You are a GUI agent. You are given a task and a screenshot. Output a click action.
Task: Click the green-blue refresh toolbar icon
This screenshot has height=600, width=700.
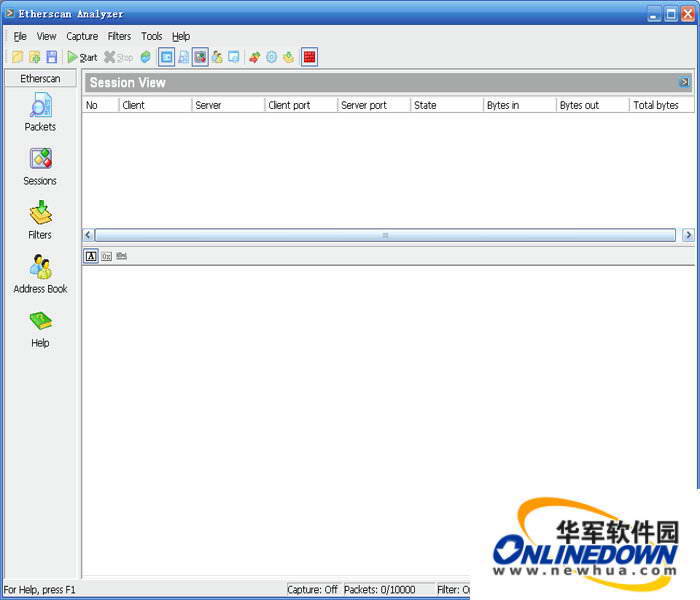(x=146, y=57)
